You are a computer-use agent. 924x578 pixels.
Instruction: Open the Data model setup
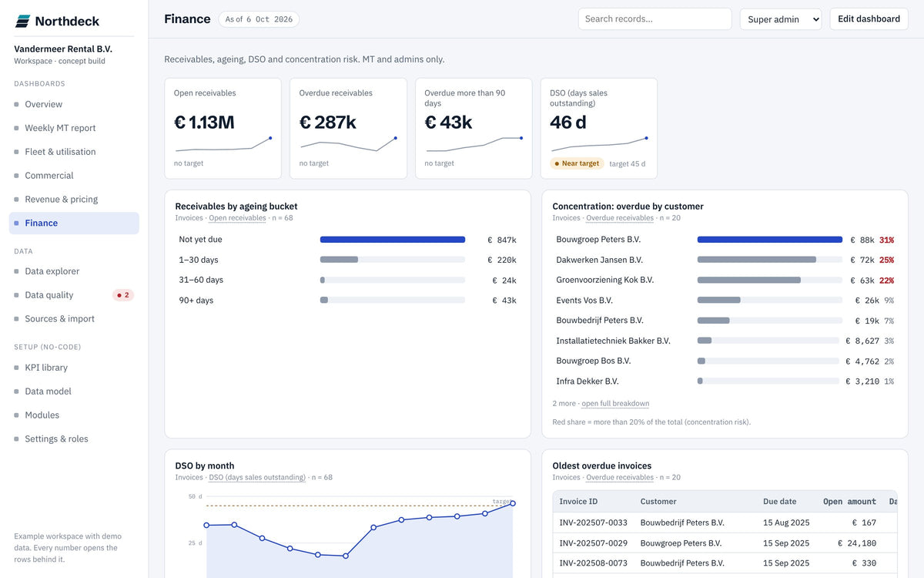point(74,391)
